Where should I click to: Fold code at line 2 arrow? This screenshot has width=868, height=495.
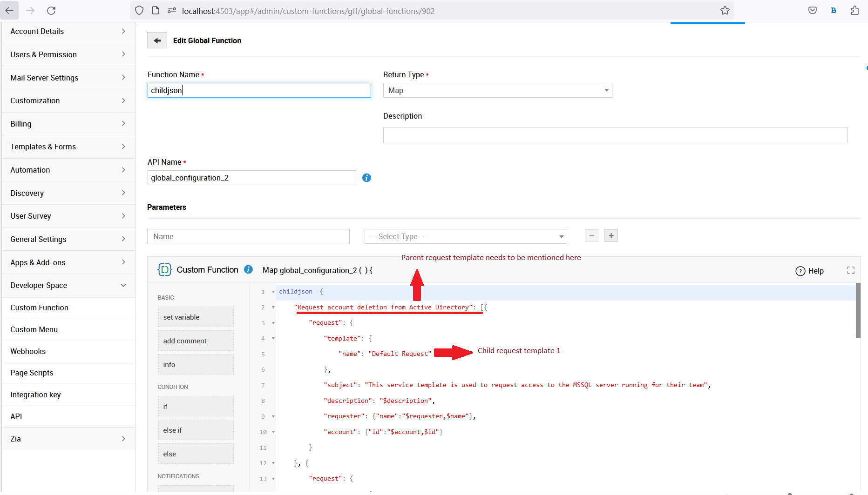pyautogui.click(x=273, y=308)
